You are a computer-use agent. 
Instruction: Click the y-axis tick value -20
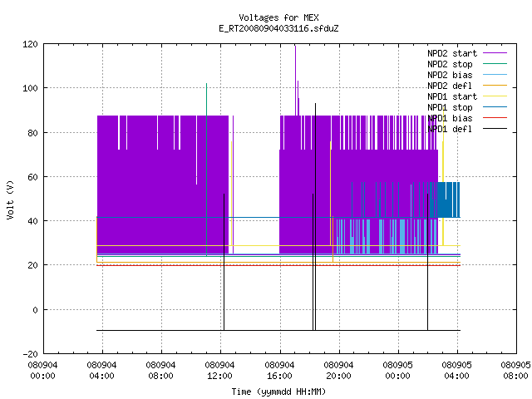[30, 354]
